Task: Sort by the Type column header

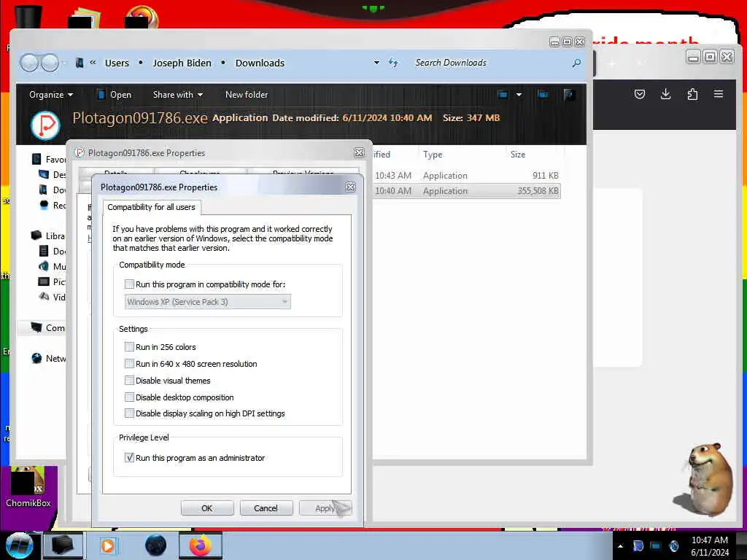Action: (x=433, y=155)
